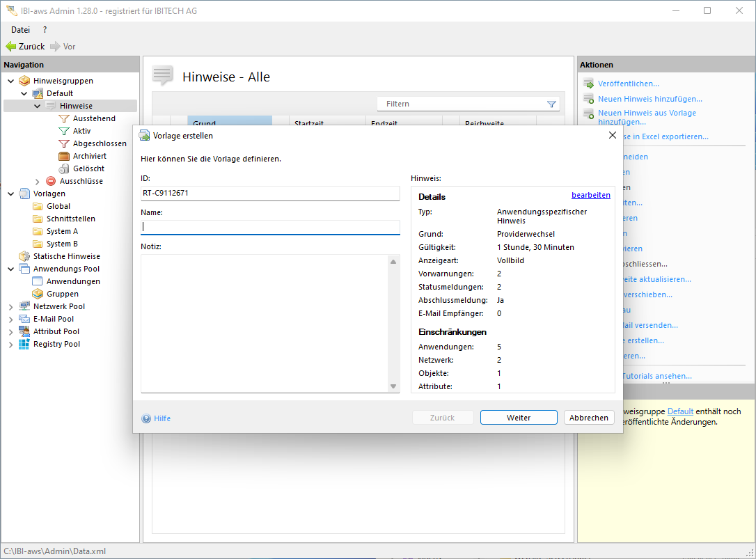The width and height of the screenshot is (756, 559).
Task: Click the Registry Pool icon
Action: coord(24,344)
